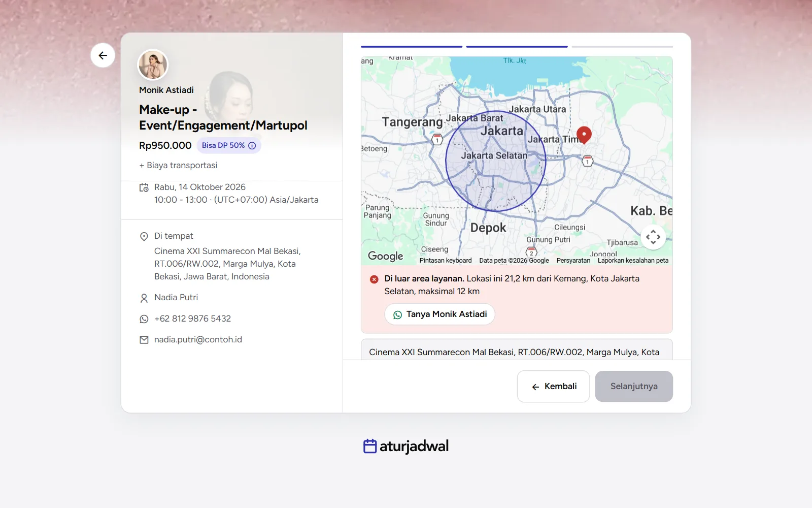Viewport: 812px width, 508px height.
Task: Open the Laporkan kesalahan peta link
Action: (633, 261)
